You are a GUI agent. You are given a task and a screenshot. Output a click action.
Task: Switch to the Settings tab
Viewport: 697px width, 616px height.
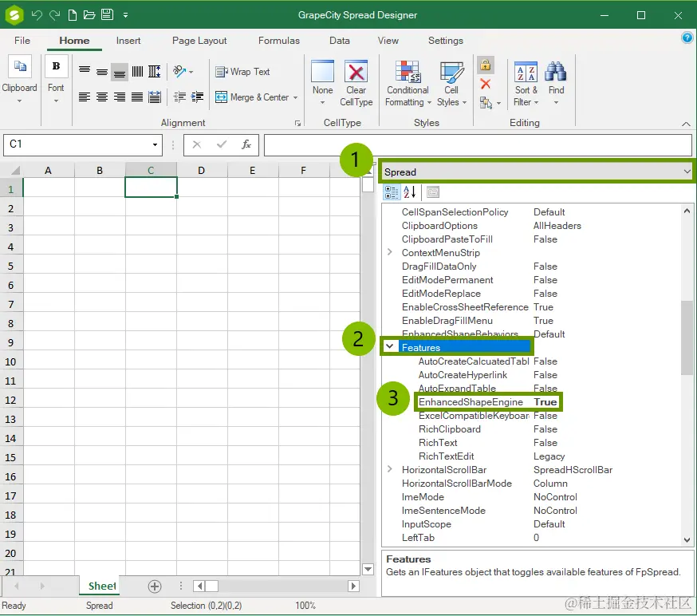446,41
